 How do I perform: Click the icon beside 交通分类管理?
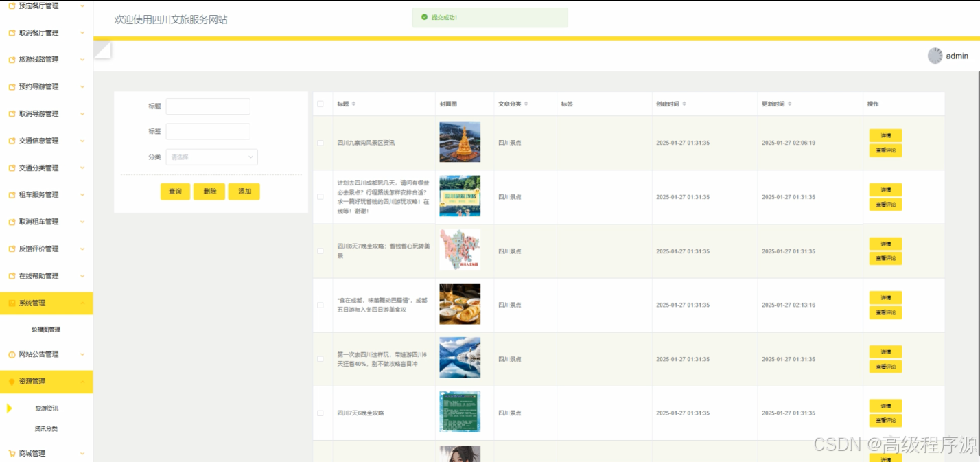[x=12, y=168]
